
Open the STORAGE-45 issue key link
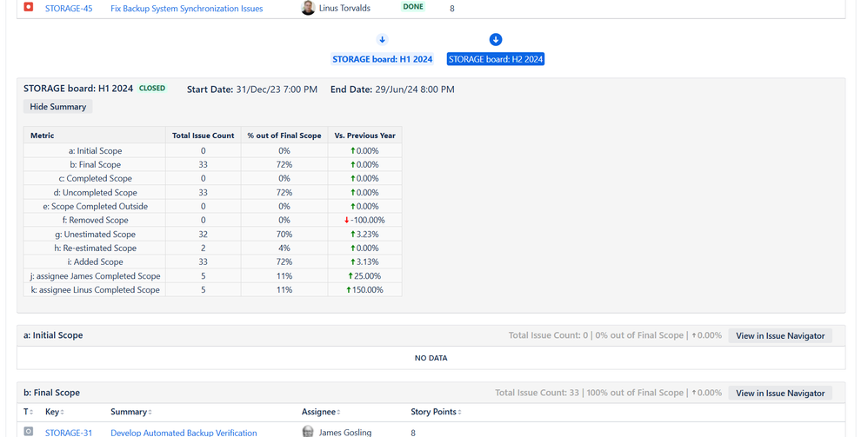tap(69, 9)
